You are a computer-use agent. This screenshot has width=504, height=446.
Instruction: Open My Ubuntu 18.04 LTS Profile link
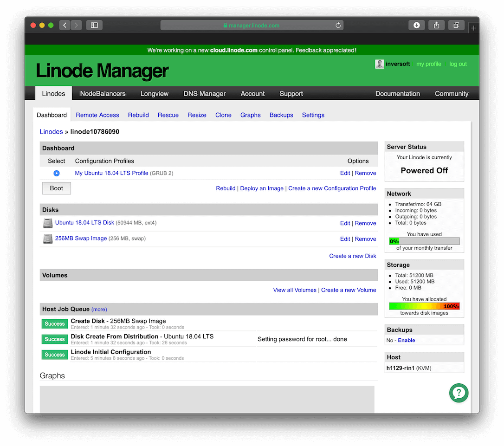111,173
